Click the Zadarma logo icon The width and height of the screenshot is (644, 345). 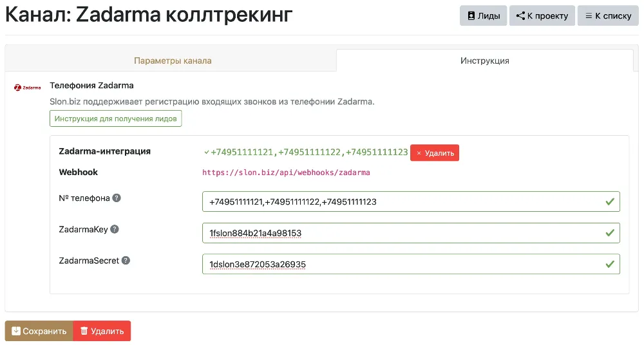tap(28, 88)
